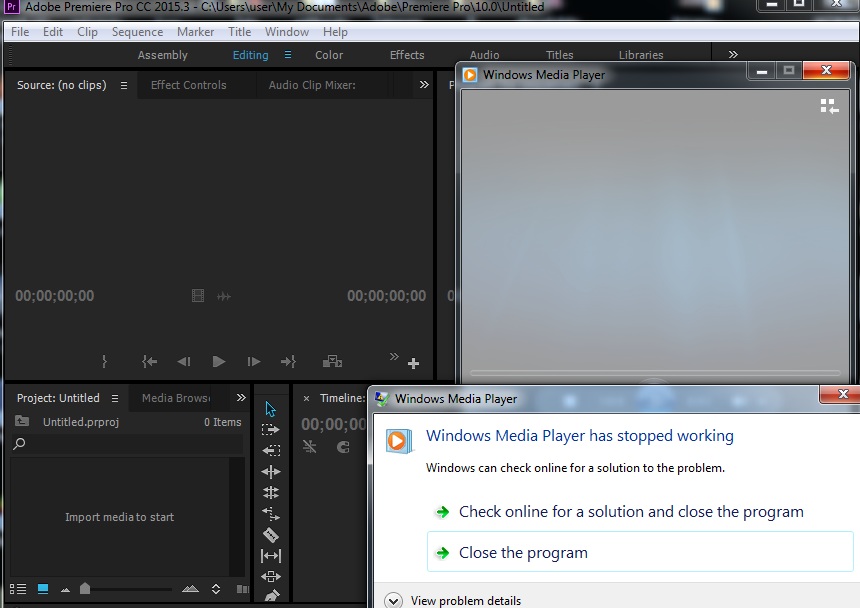Image resolution: width=860 pixels, height=608 pixels.
Task: Click the Project thumbnail zoom slider
Action: click(85, 589)
